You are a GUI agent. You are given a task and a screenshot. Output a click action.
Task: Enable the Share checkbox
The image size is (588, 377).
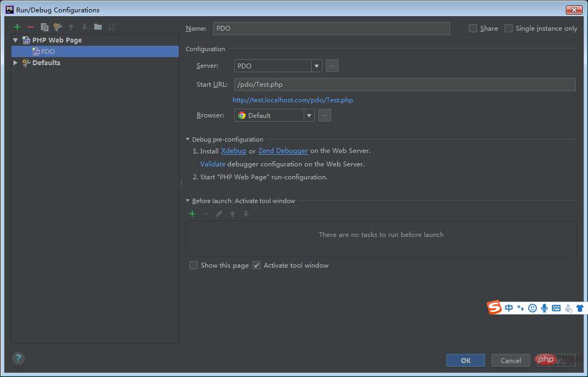pyautogui.click(x=473, y=28)
